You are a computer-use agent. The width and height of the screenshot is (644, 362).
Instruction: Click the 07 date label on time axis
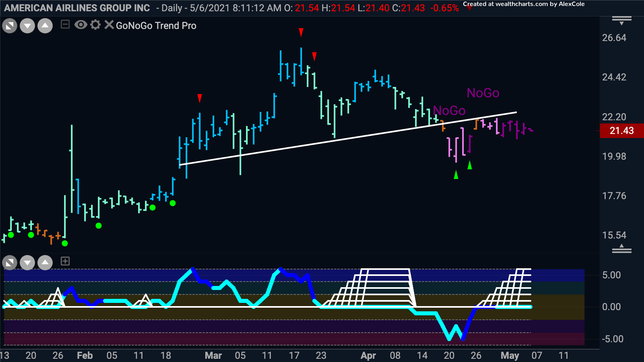click(x=537, y=356)
